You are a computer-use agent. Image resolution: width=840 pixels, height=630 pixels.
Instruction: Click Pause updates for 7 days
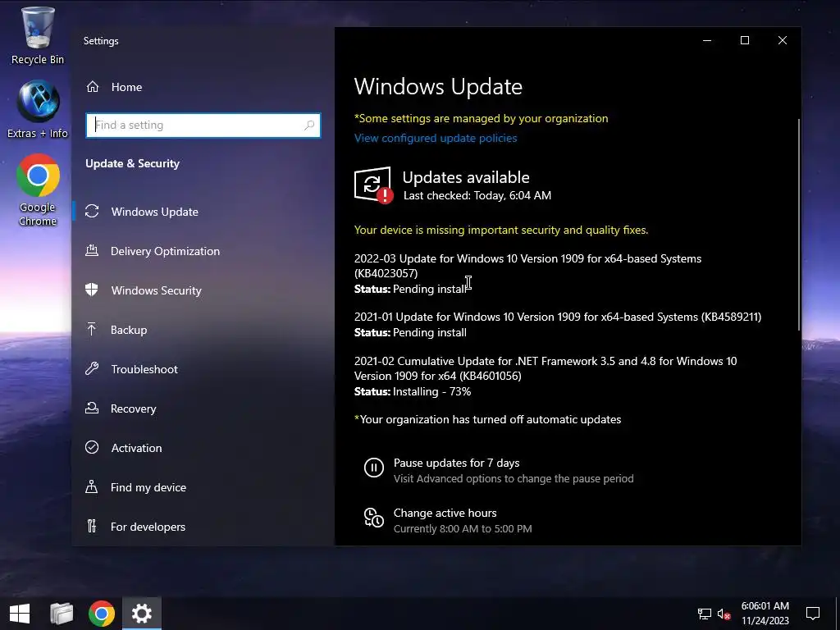456,463
